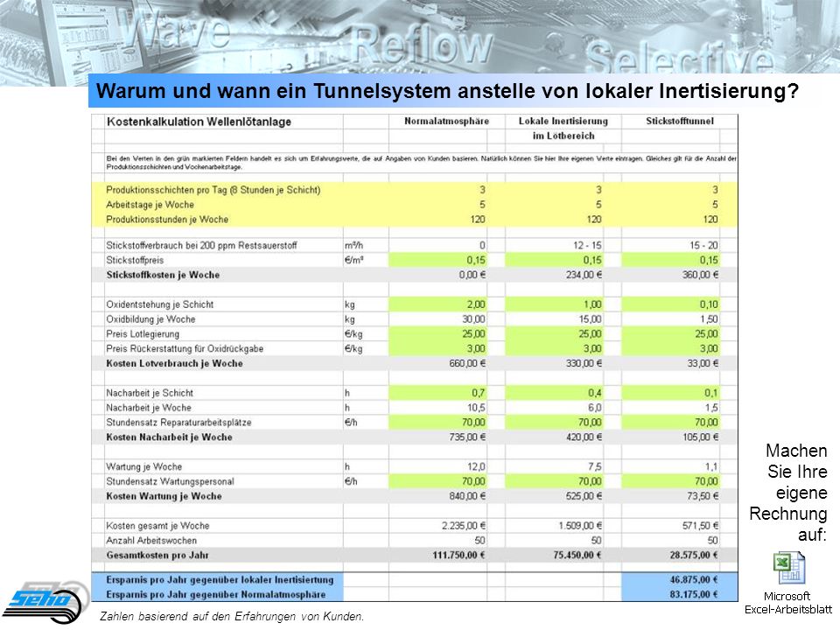Select the 'Lokale Inertisierung' column header
This screenshot has height=630, width=840.
pyautogui.click(x=563, y=121)
